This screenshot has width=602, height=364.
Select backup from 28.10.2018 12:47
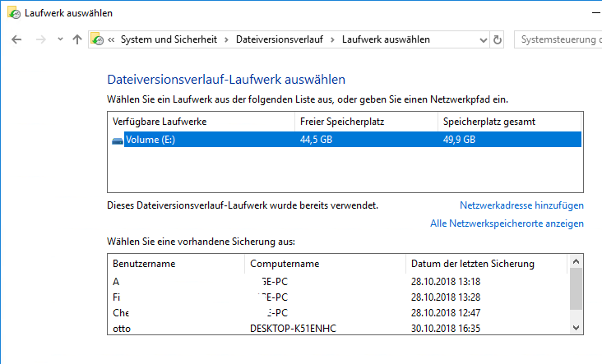pos(338,313)
